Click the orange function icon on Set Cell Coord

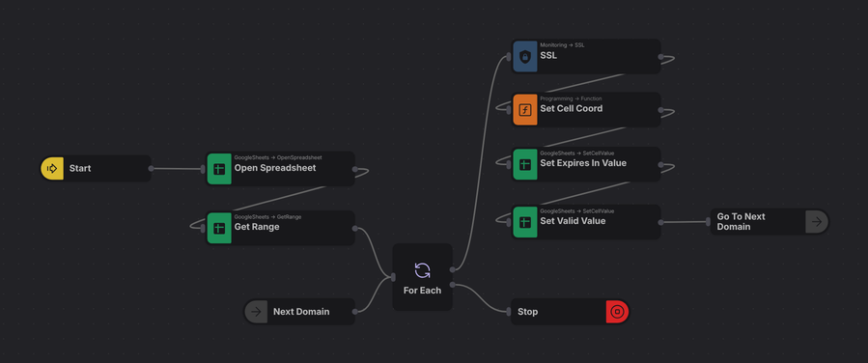[525, 109]
